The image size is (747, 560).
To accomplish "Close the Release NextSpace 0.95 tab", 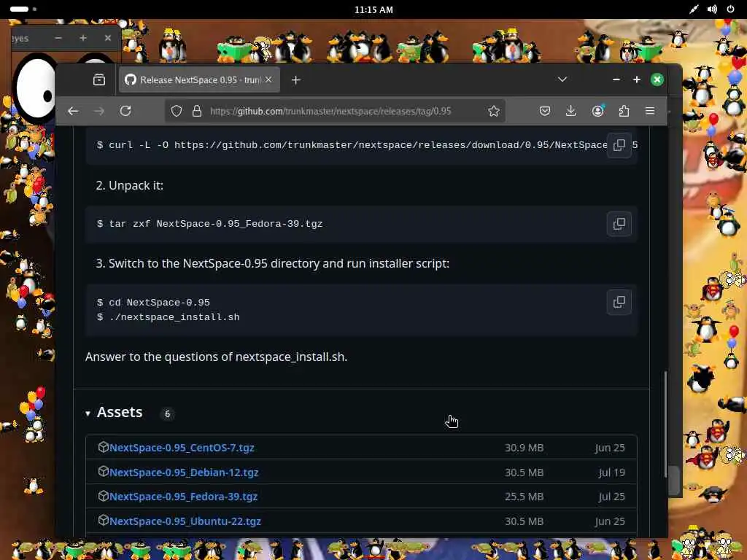I will tap(268, 79).
